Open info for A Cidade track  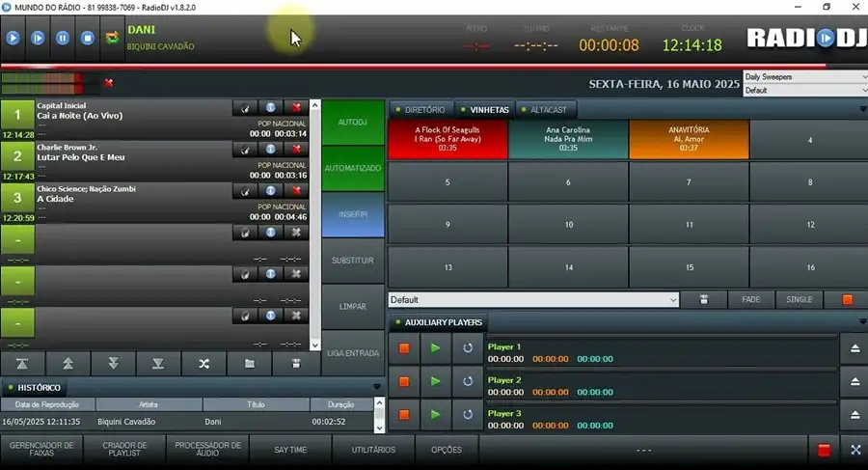click(x=271, y=191)
